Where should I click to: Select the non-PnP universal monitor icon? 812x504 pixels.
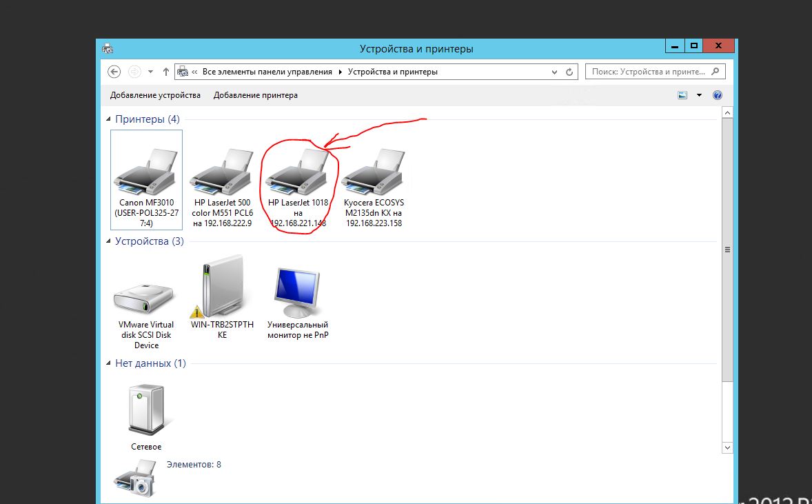[x=298, y=292]
